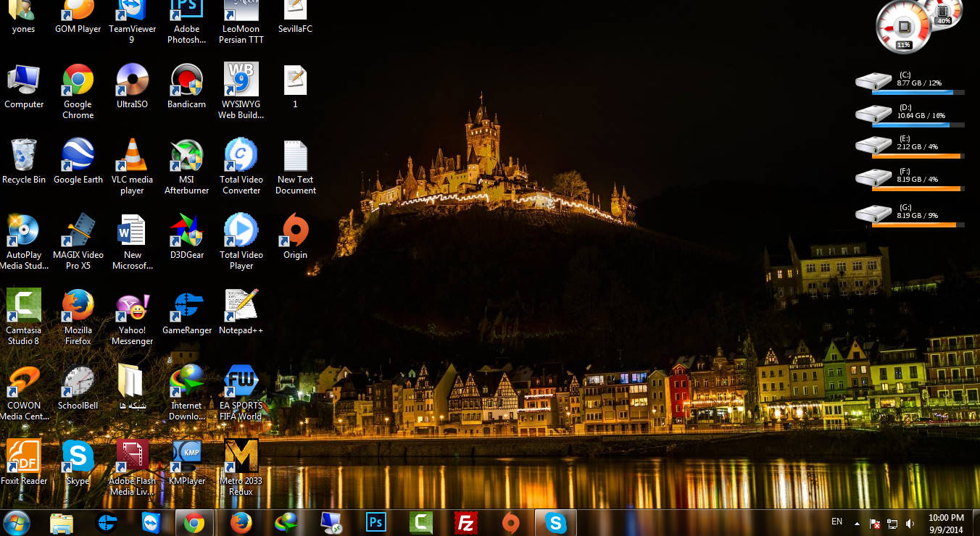Select the Yahoo! Messenger shortcut

point(132,317)
